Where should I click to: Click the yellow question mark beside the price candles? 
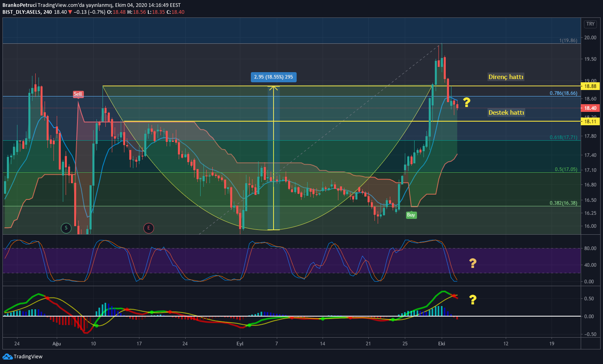pos(466,102)
